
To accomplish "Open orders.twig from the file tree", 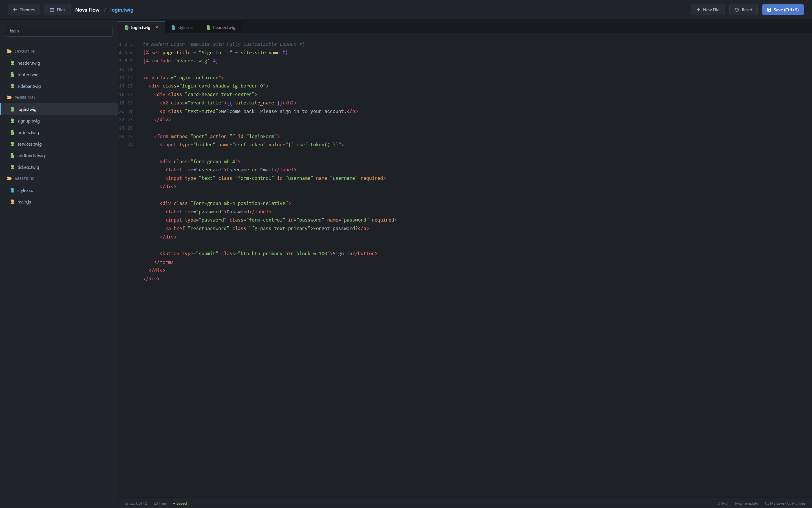I will (59, 132).
